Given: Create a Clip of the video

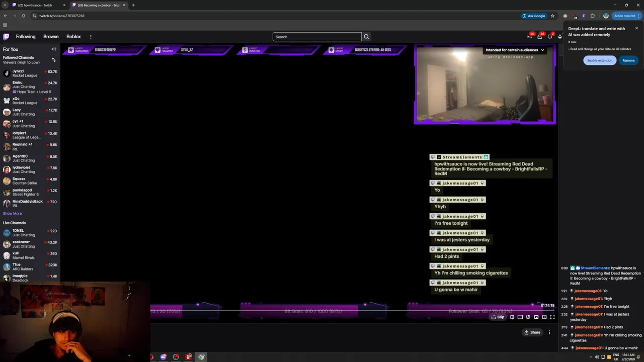Looking at the screenshot, I should (498, 317).
